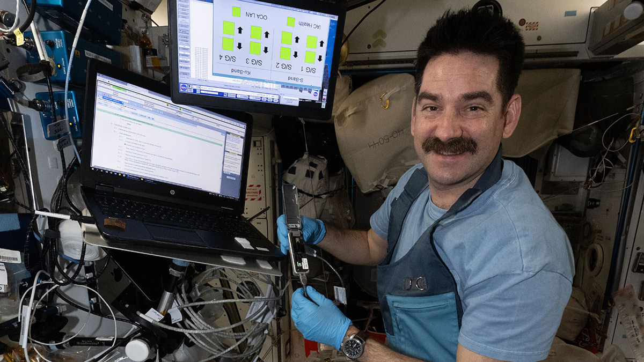Click the "S/G 3" label on the monitor

tap(254, 62)
